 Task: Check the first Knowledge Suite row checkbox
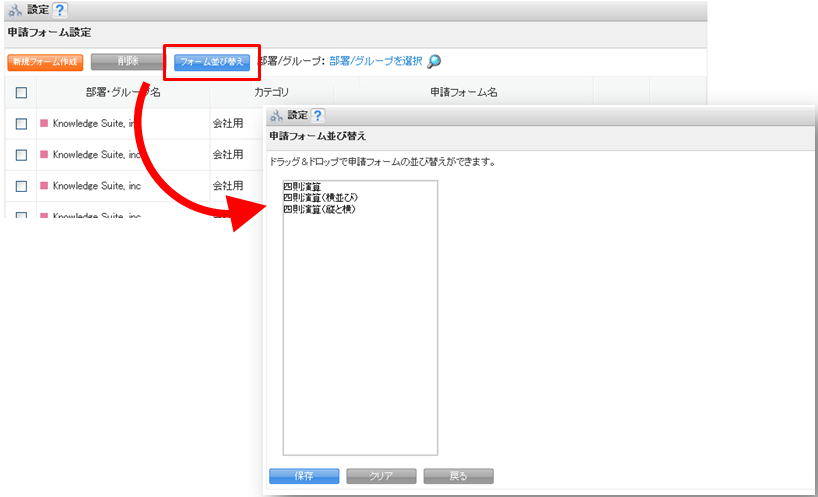coord(21,124)
